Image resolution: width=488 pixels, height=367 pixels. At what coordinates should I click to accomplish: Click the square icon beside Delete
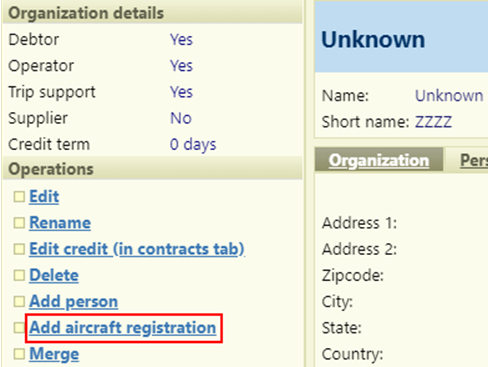[x=19, y=275]
